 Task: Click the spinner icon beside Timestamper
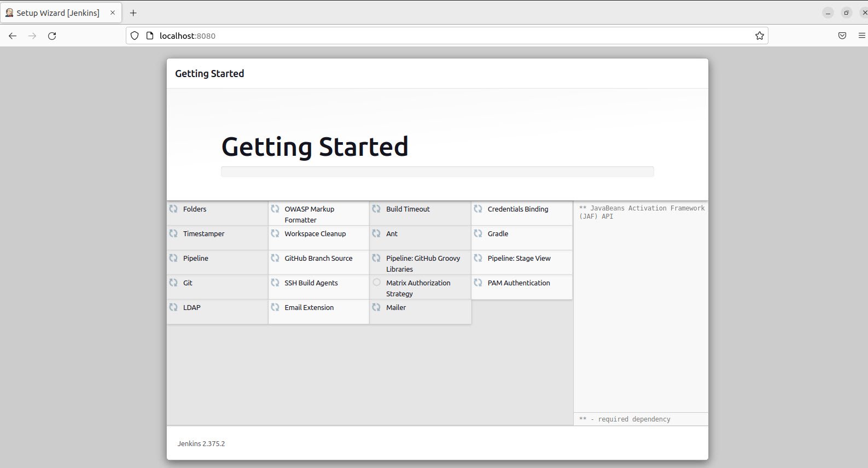coord(173,233)
